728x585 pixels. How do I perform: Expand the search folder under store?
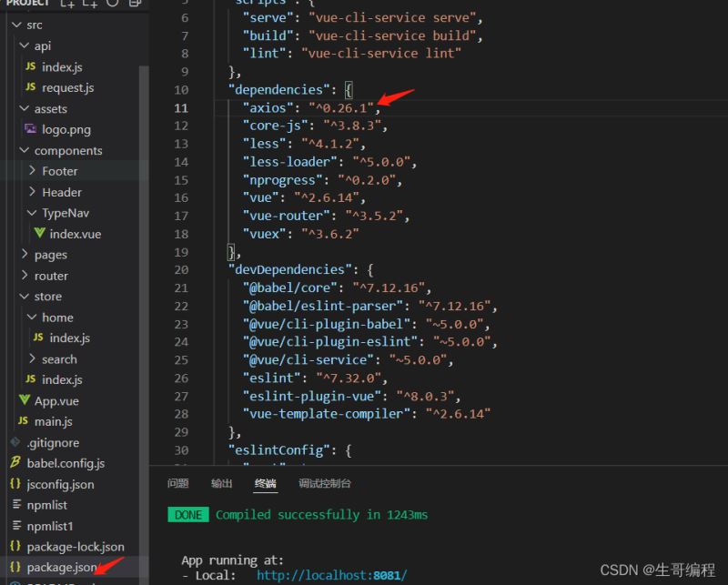(x=59, y=359)
